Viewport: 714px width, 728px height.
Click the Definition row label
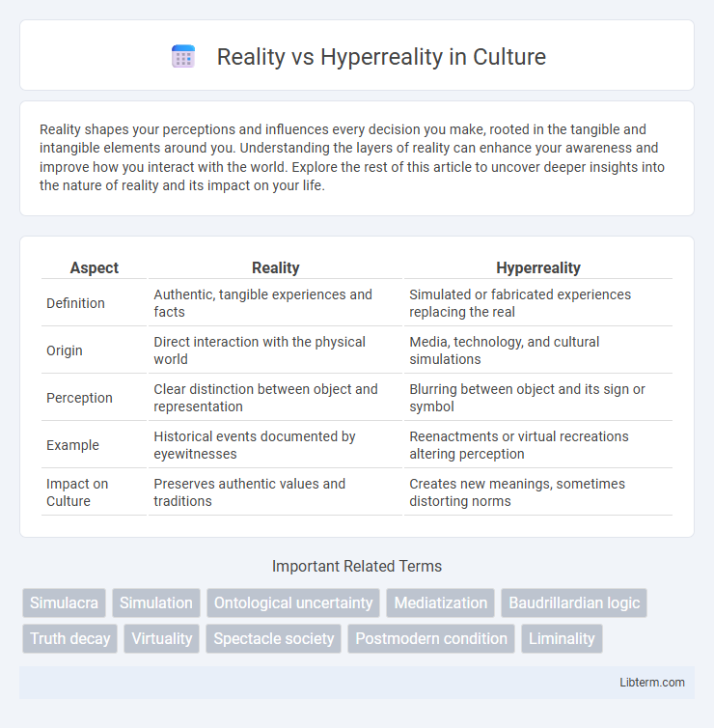pyautogui.click(x=75, y=303)
